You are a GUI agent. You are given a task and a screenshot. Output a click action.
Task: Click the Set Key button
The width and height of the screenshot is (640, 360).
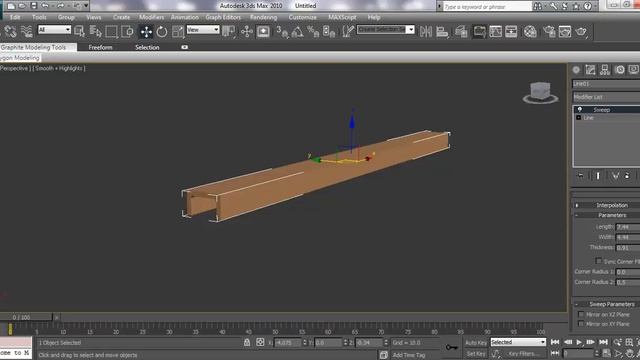[476, 353]
